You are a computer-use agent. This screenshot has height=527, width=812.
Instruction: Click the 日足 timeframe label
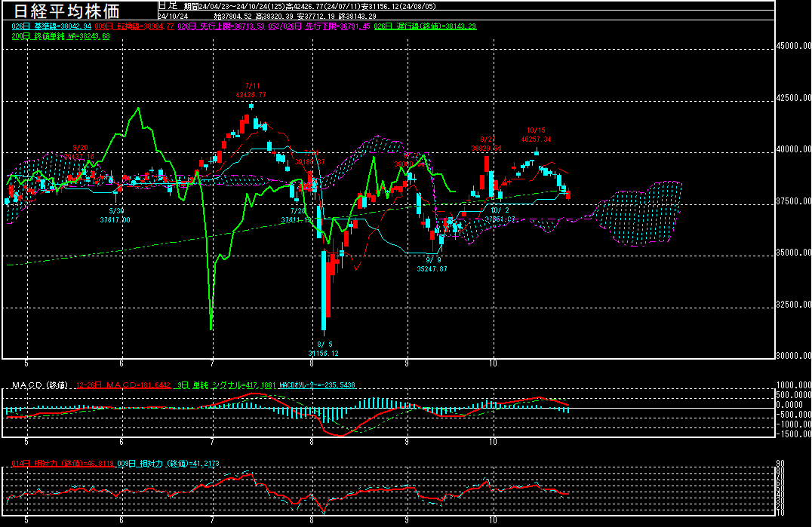168,6
